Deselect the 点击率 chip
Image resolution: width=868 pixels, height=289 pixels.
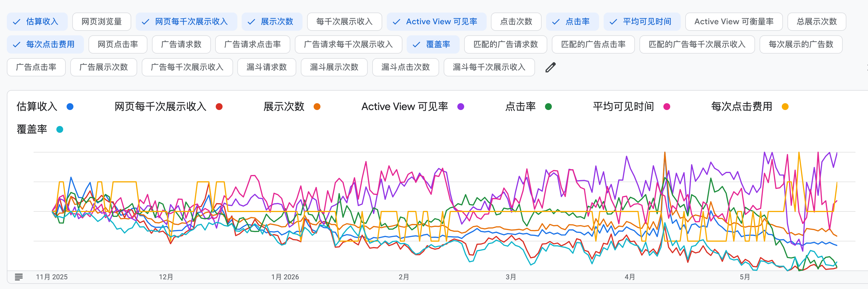[x=573, y=22]
